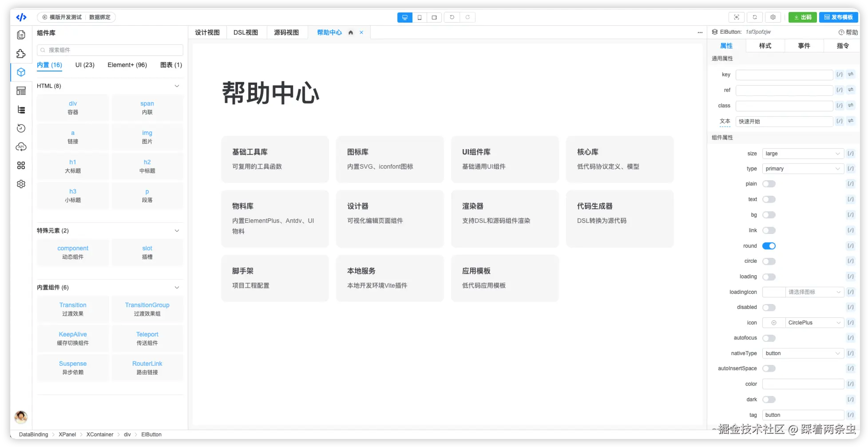868x447 pixels.
Task: Click the home icon on 帮助中心 tab
Action: (x=351, y=32)
